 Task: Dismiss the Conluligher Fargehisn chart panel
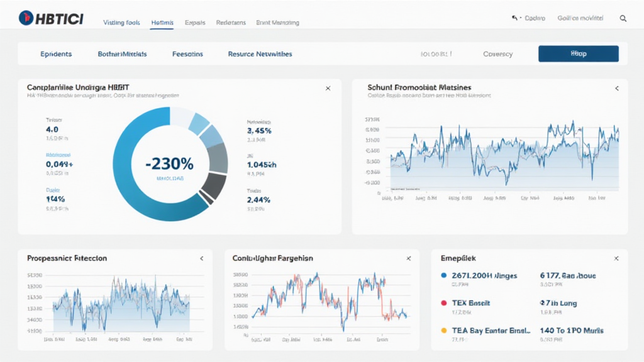coord(409,258)
